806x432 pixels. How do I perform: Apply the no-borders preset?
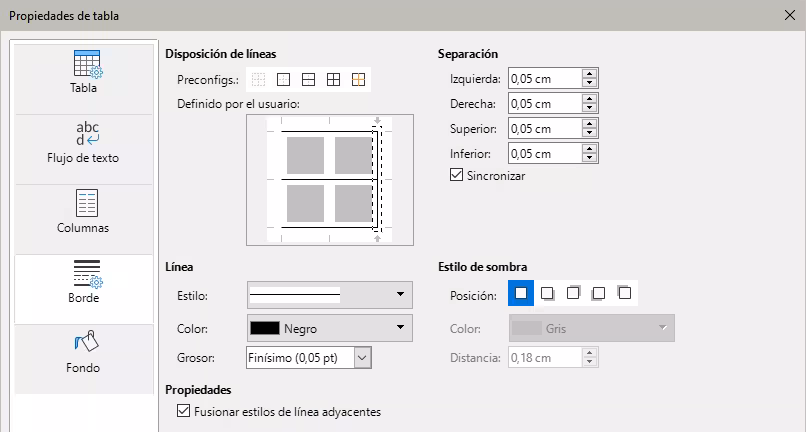[x=259, y=80]
